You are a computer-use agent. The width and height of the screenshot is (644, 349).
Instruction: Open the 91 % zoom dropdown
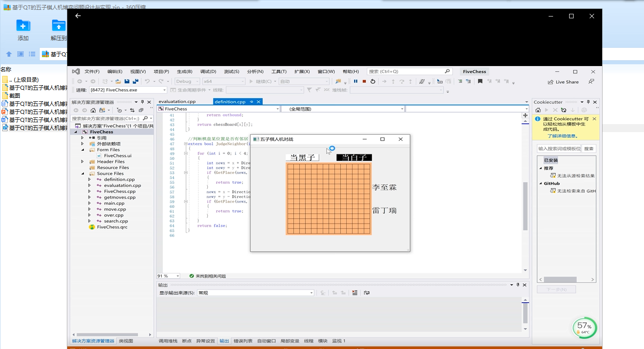click(x=168, y=276)
